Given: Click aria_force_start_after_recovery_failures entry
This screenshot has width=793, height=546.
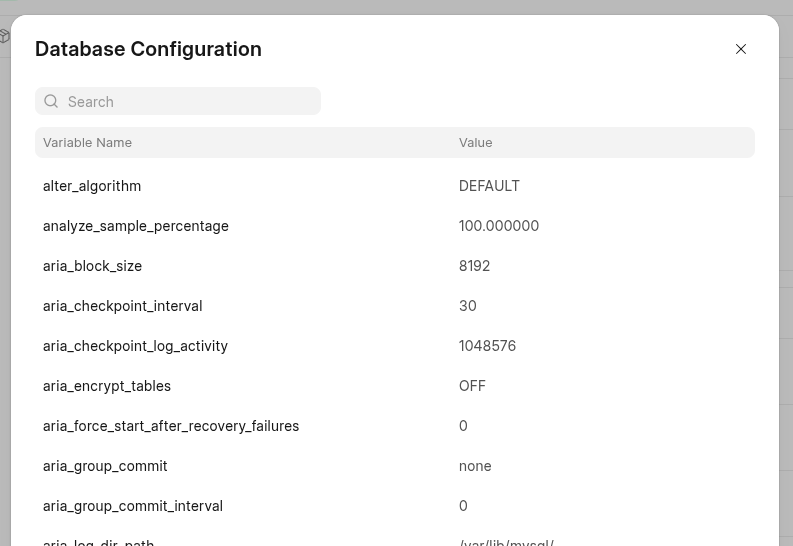Looking at the screenshot, I should 171,426.
